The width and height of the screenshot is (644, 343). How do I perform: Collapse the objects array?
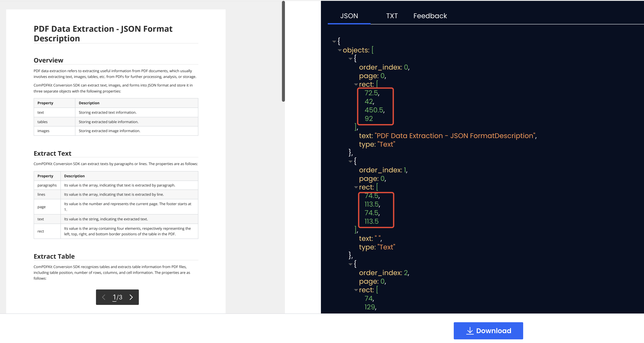[x=340, y=50]
